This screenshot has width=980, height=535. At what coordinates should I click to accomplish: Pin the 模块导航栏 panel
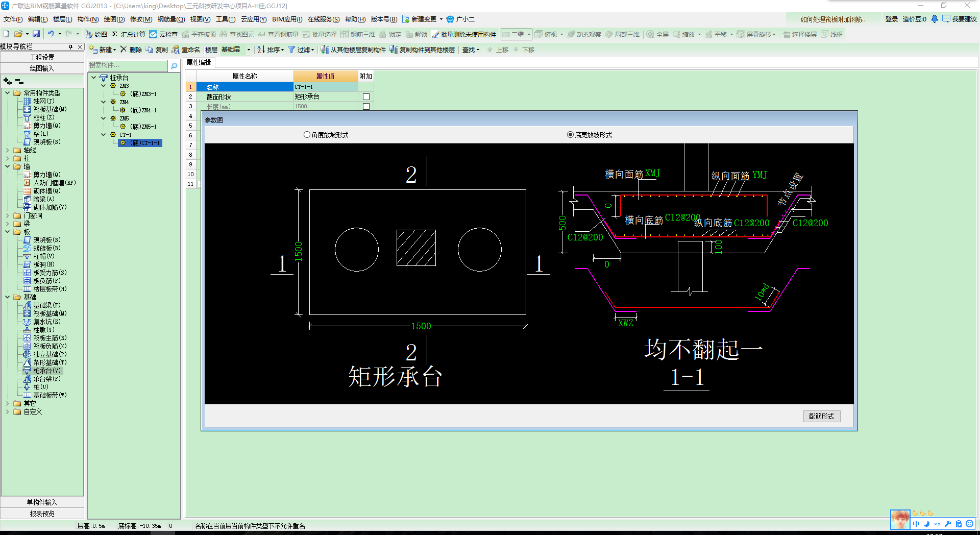[71, 46]
